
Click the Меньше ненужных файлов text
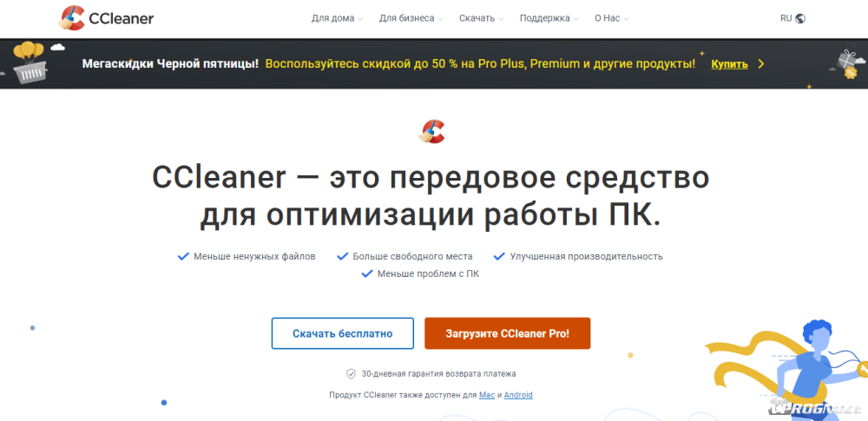[x=254, y=256]
